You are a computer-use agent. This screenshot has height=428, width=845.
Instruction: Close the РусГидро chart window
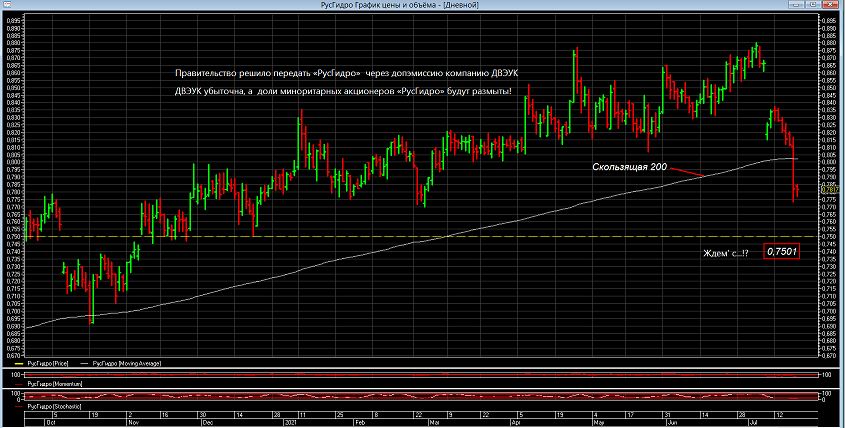coord(830,4)
